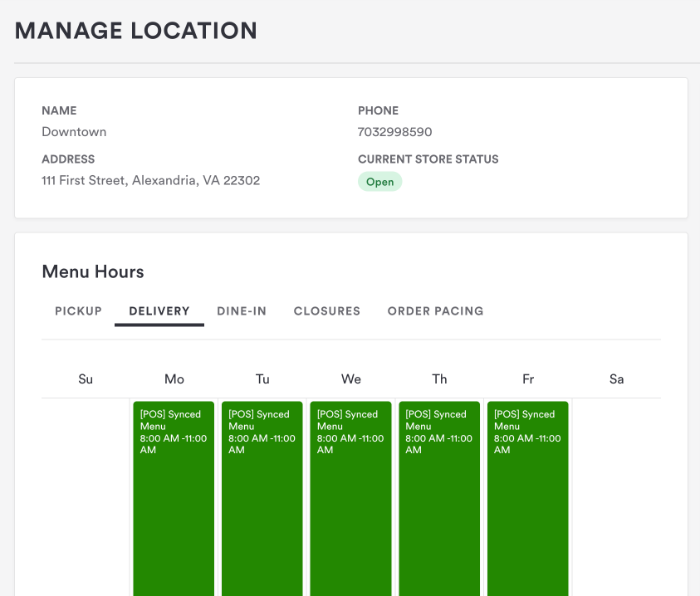
Task: Select Friday's POS Synced Menu block
Action: [528, 498]
